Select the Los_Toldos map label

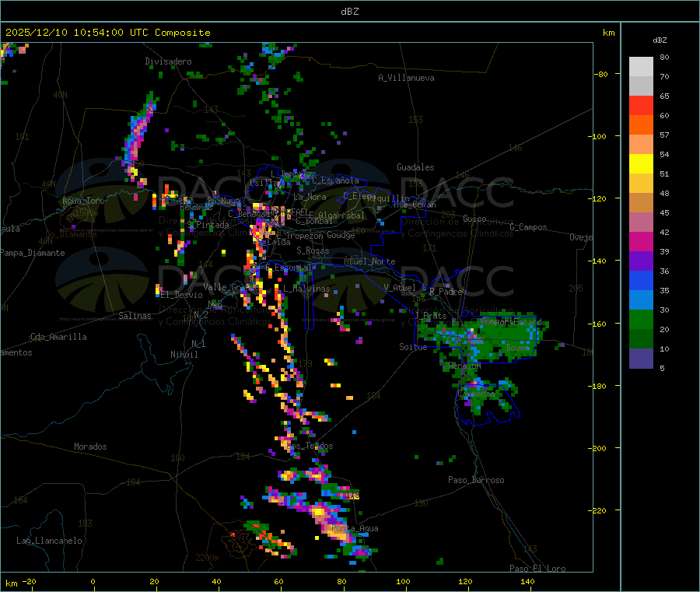[310, 446]
